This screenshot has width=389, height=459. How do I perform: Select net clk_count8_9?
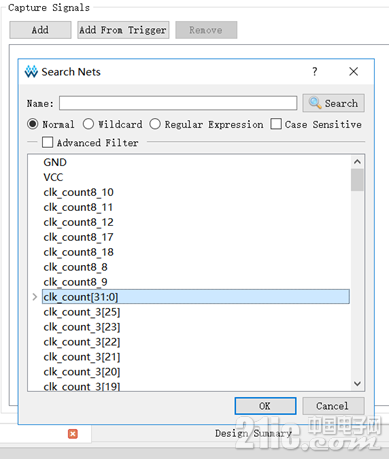(76, 282)
